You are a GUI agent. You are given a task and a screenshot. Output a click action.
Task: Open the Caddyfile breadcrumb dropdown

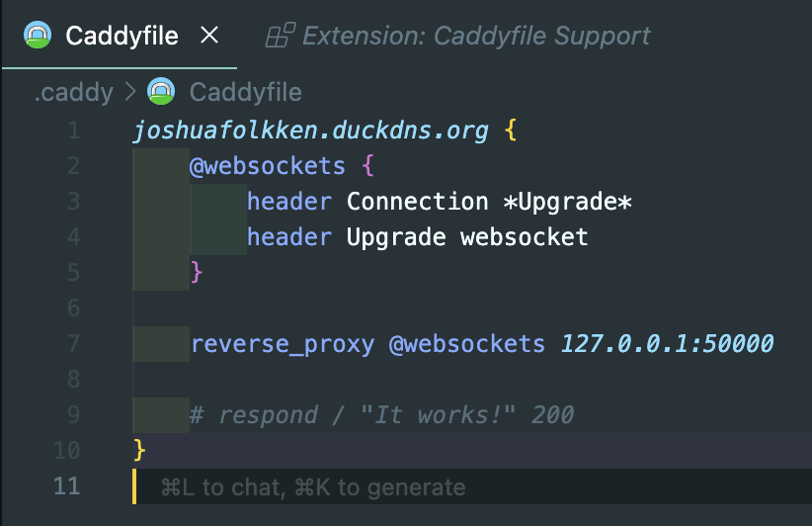(244, 93)
